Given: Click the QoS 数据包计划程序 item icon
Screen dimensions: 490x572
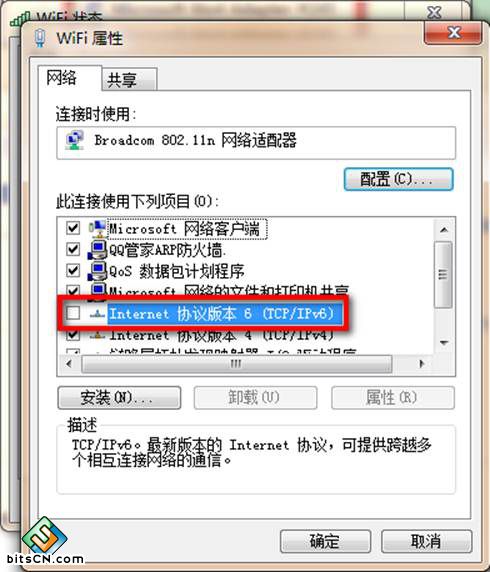Looking at the screenshot, I should pyautogui.click(x=97, y=271).
